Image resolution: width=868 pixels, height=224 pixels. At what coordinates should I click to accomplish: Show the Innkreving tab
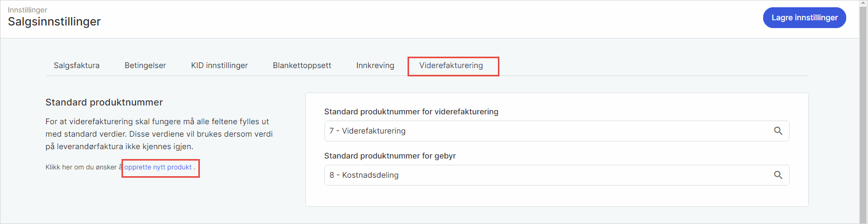coord(375,65)
